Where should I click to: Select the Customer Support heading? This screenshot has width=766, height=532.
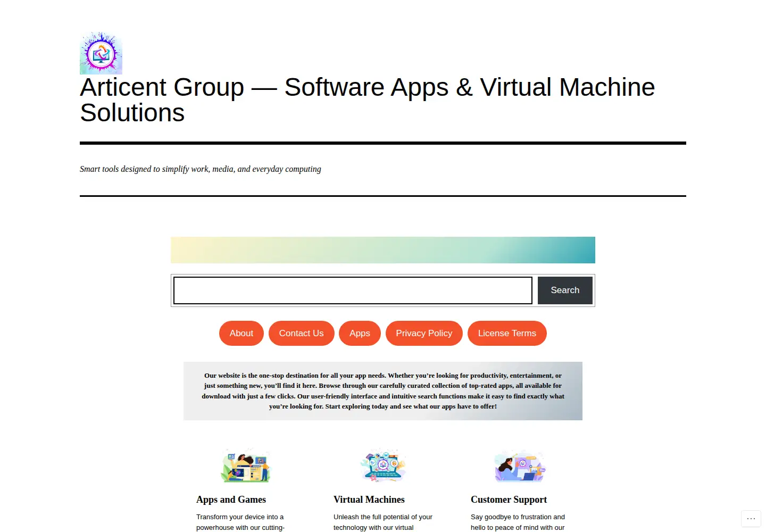[509, 500]
